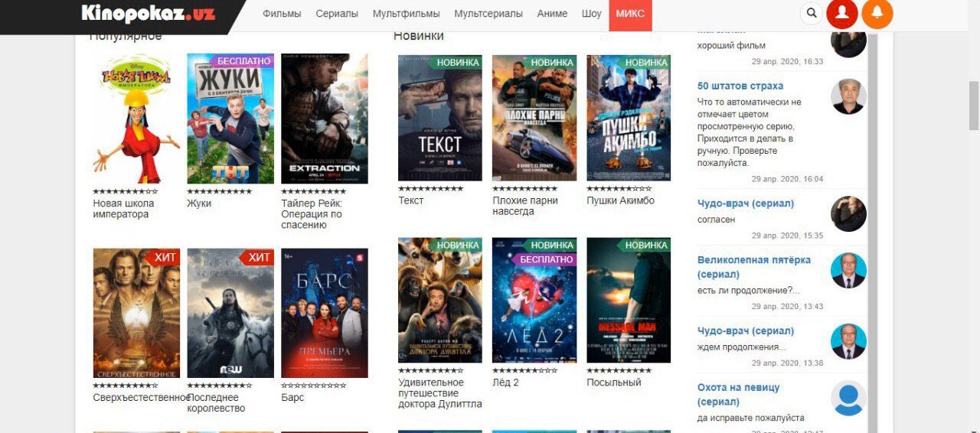Screen dimensions: 980x433
Task: Go to the Kinopokaz.uz logo homepage
Action: [x=148, y=13]
